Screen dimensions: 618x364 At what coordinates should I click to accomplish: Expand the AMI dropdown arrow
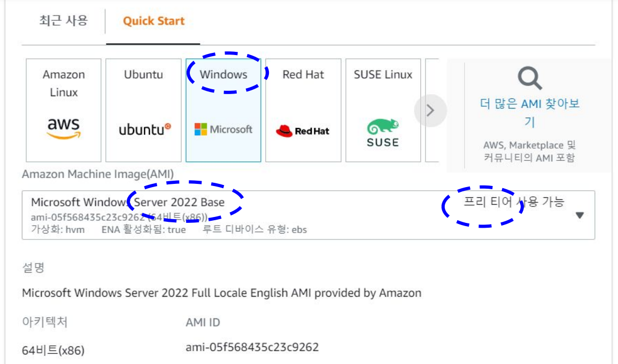(x=580, y=215)
